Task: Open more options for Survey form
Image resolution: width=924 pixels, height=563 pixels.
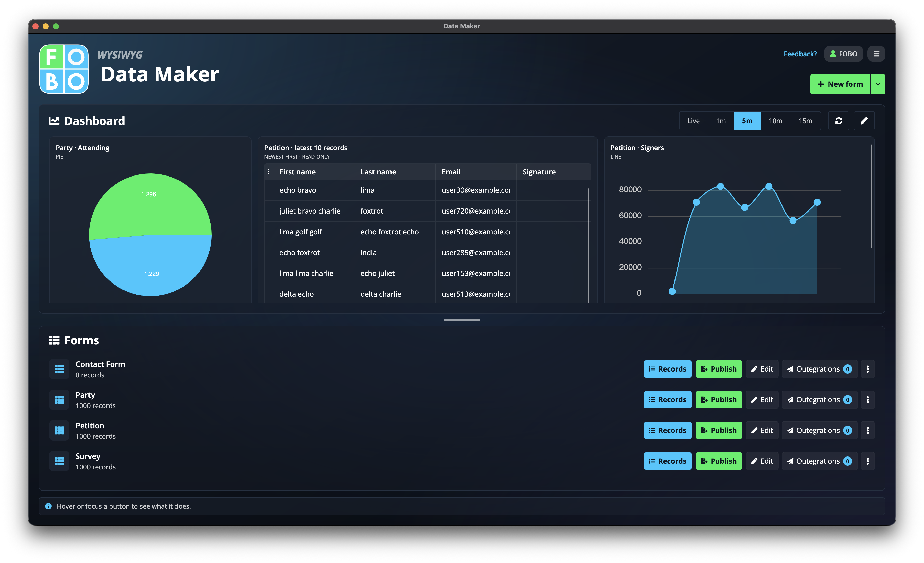Action: click(867, 461)
